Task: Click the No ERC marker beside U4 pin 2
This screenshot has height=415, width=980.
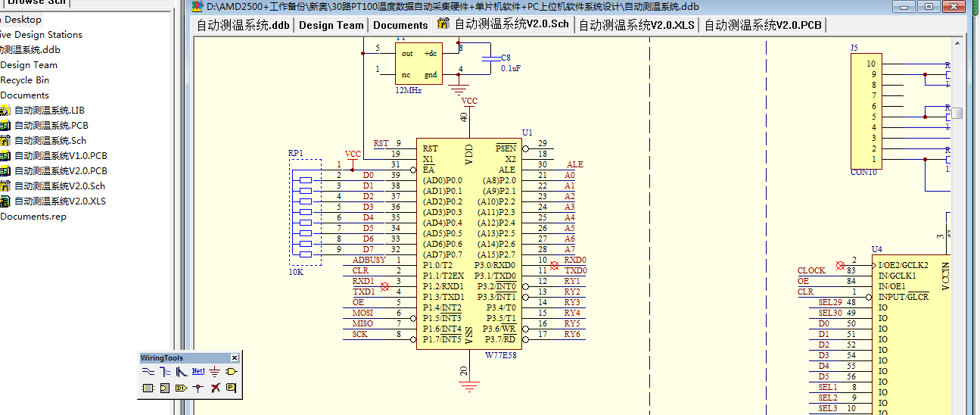Action: (839, 266)
